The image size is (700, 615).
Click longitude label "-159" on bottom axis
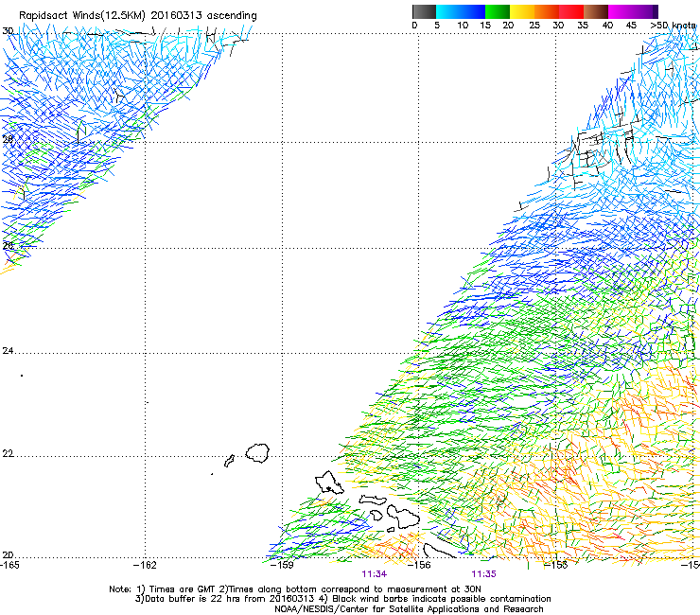[282, 565]
